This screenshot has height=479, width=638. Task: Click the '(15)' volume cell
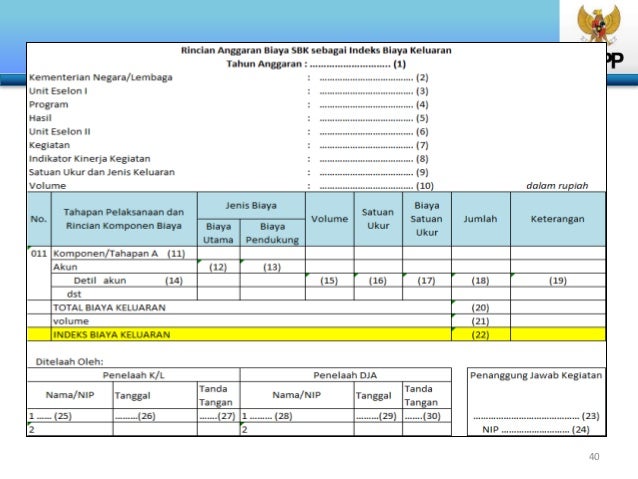pos(330,280)
